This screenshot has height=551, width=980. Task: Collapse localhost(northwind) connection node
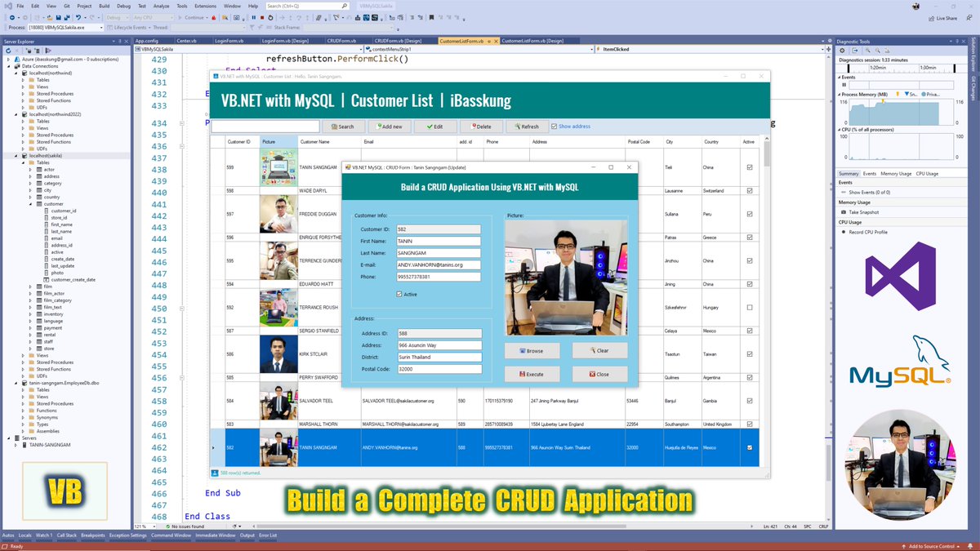click(16, 73)
